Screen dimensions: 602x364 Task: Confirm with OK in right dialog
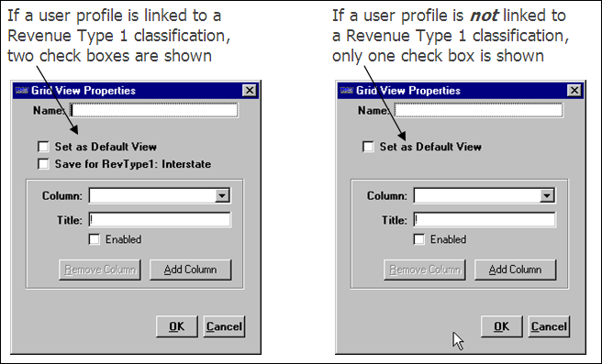click(502, 326)
